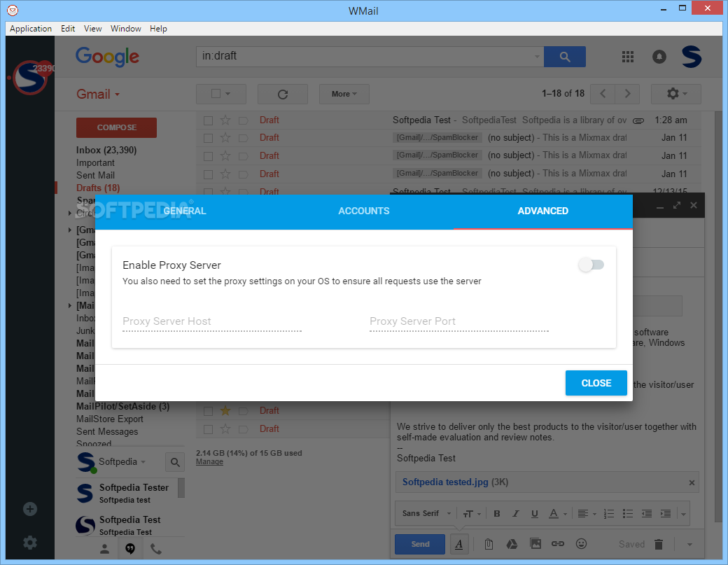The width and height of the screenshot is (728, 565).
Task: Switch to the ACCOUNTS settings tab
Action: [363, 211]
